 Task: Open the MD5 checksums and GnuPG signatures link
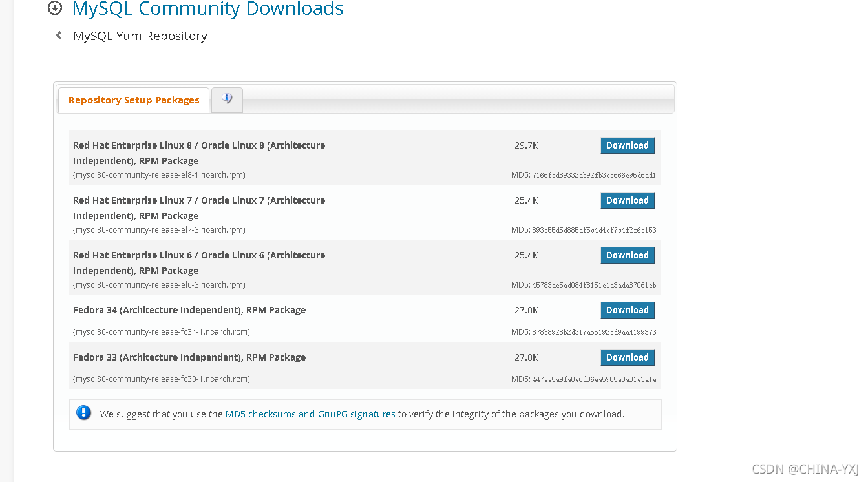(310, 414)
